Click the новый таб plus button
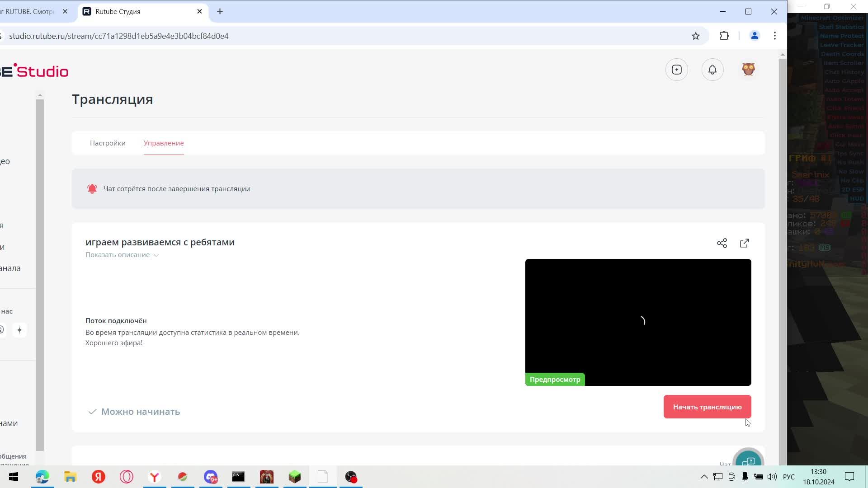Viewport: 868px width, 488px height. tap(220, 11)
